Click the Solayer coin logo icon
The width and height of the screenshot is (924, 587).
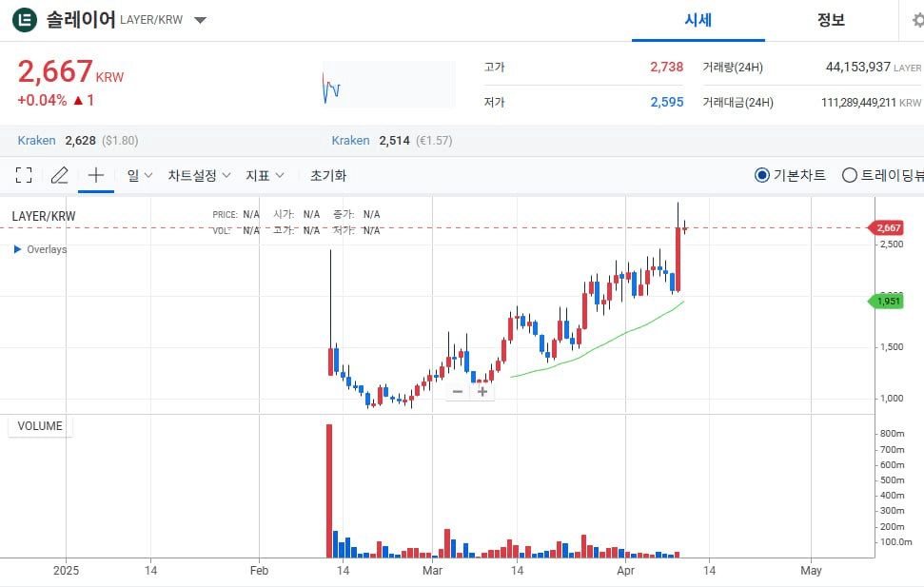[x=25, y=20]
